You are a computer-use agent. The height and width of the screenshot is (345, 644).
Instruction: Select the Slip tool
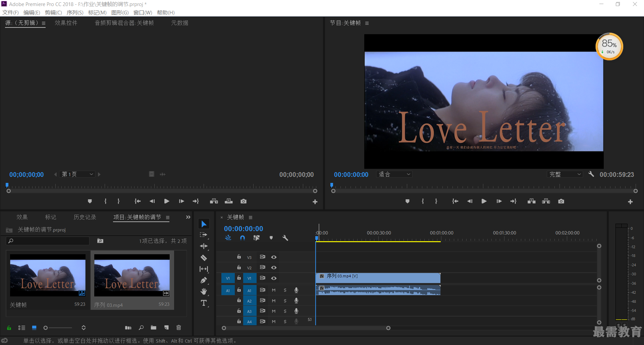pos(204,269)
